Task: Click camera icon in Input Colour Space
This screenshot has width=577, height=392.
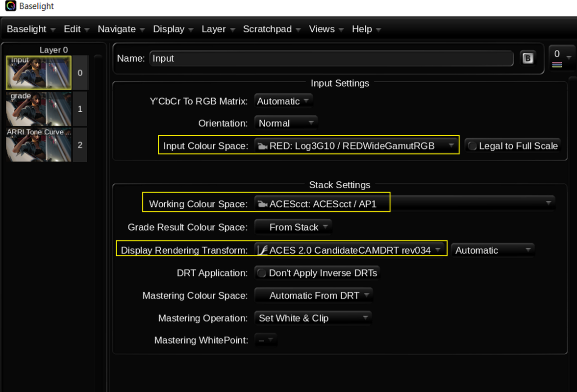Action: (x=262, y=146)
